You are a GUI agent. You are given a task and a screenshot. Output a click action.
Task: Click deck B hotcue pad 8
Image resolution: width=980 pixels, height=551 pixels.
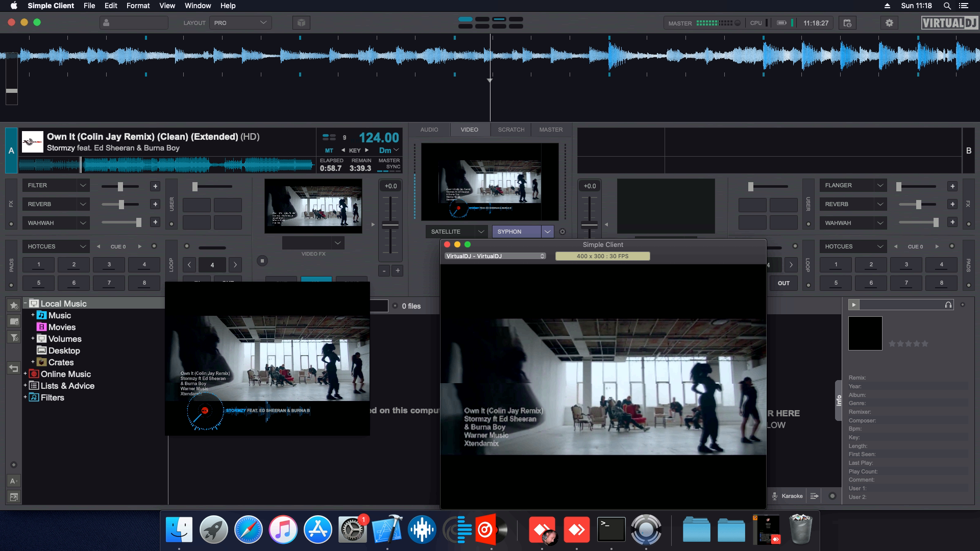tap(942, 283)
